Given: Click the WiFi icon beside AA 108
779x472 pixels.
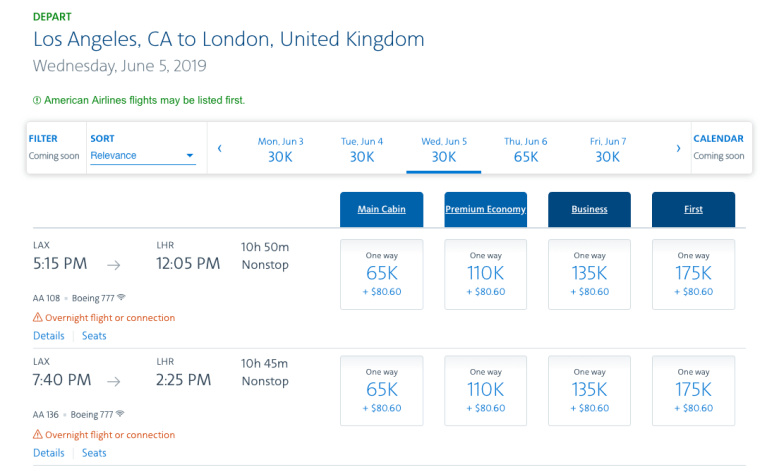Looking at the screenshot, I should 122,298.
